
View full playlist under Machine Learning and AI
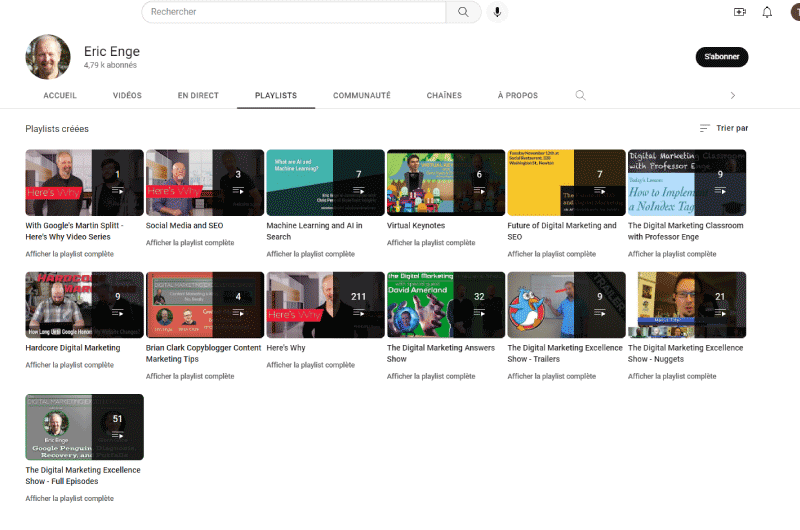310,254
